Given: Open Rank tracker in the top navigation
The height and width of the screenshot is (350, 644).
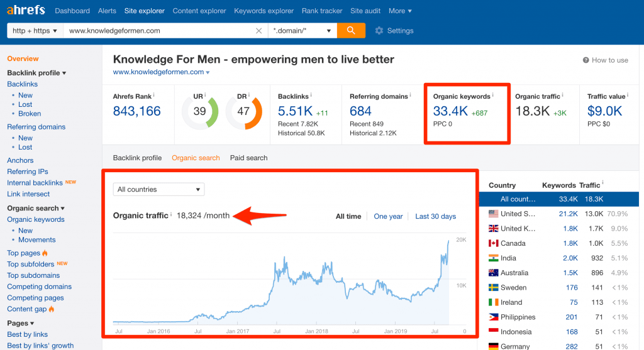Looking at the screenshot, I should pos(322,11).
